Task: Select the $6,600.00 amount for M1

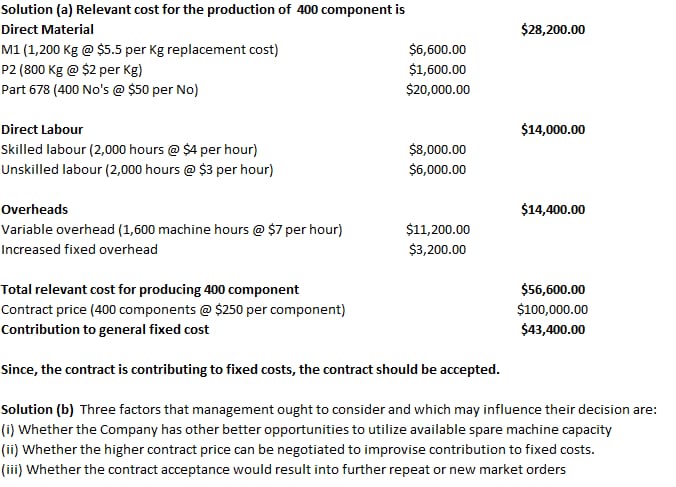Action: pyautogui.click(x=437, y=50)
